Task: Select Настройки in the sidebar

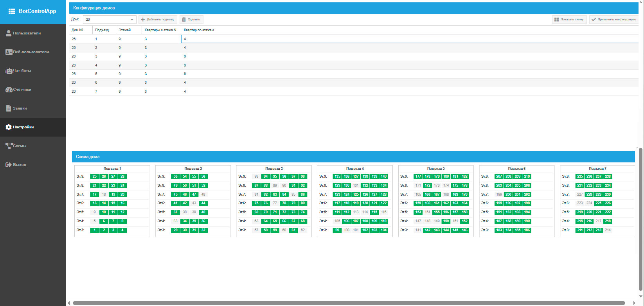Action: [33, 127]
